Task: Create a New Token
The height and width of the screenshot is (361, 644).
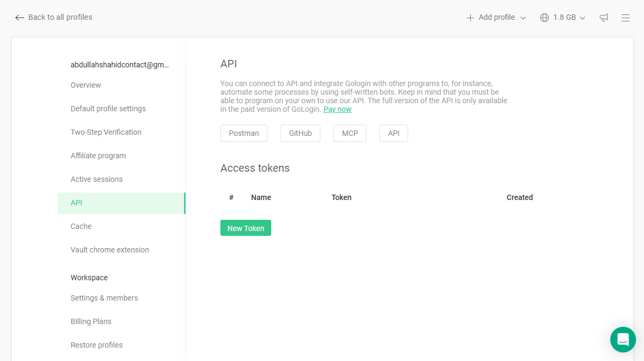Action: pyautogui.click(x=246, y=227)
